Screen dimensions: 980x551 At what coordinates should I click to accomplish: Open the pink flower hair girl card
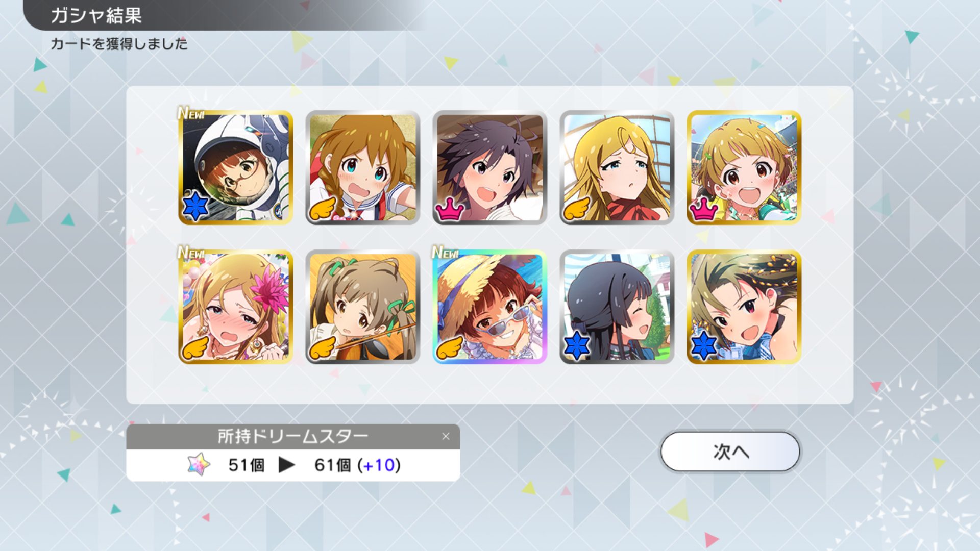235,307
